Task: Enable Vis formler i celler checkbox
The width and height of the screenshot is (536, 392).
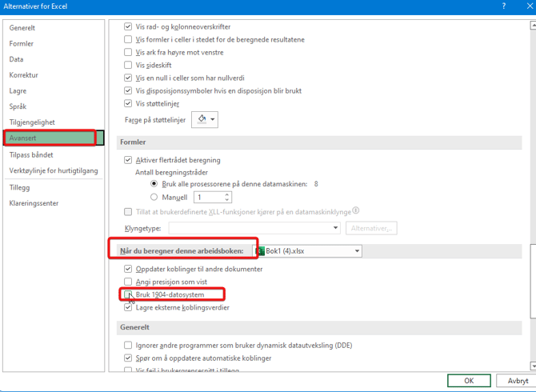Action: [x=128, y=40]
